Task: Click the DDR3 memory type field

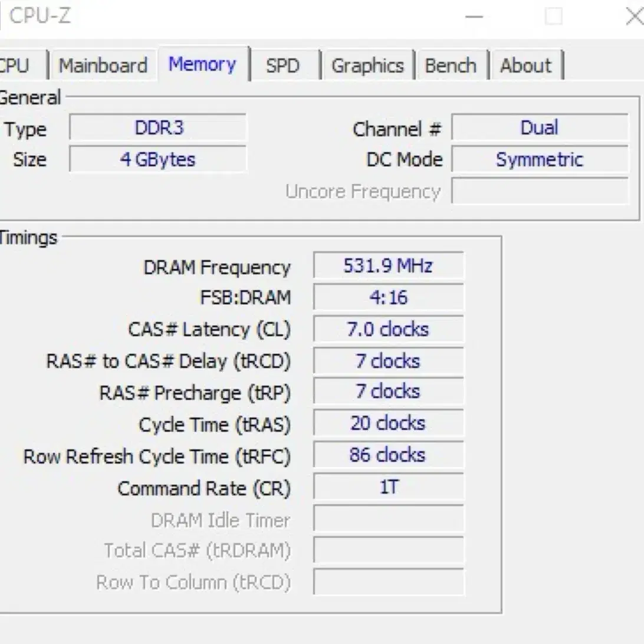Action: click(x=158, y=128)
